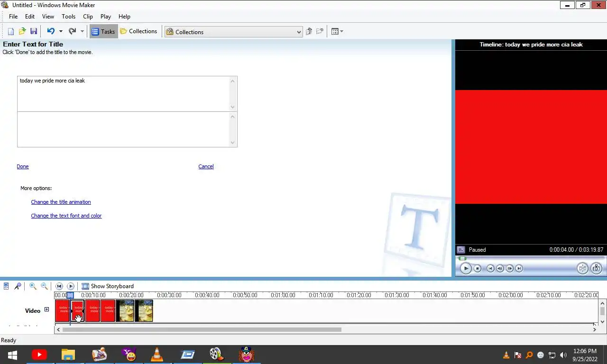The height and width of the screenshot is (364, 607).
Task: Create a new project with toolbar icon
Action: (11, 31)
